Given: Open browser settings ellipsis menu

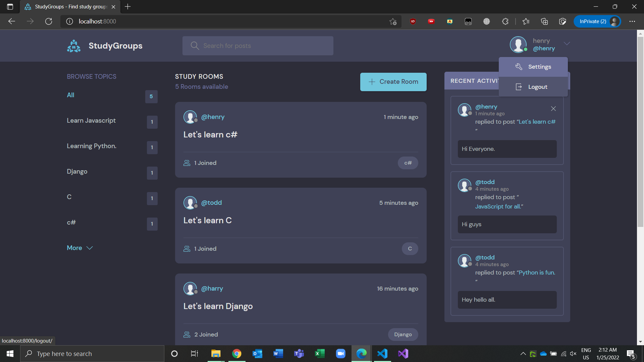Looking at the screenshot, I should tap(632, 21).
